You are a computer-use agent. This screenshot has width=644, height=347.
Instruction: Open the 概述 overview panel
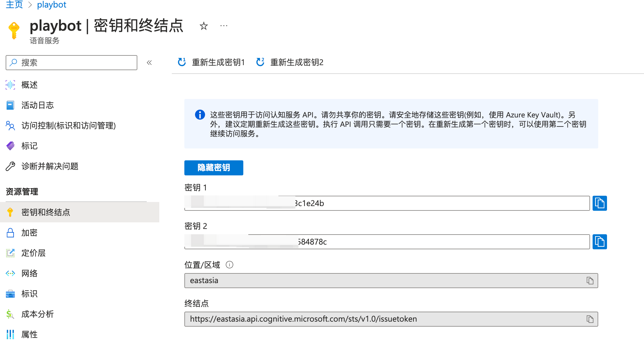tap(29, 85)
